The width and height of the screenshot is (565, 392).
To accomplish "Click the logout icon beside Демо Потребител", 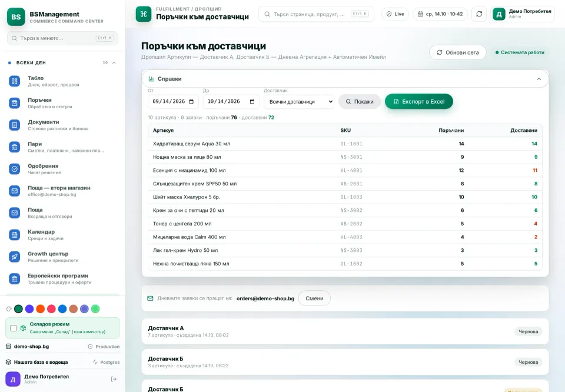I will 114,379.
